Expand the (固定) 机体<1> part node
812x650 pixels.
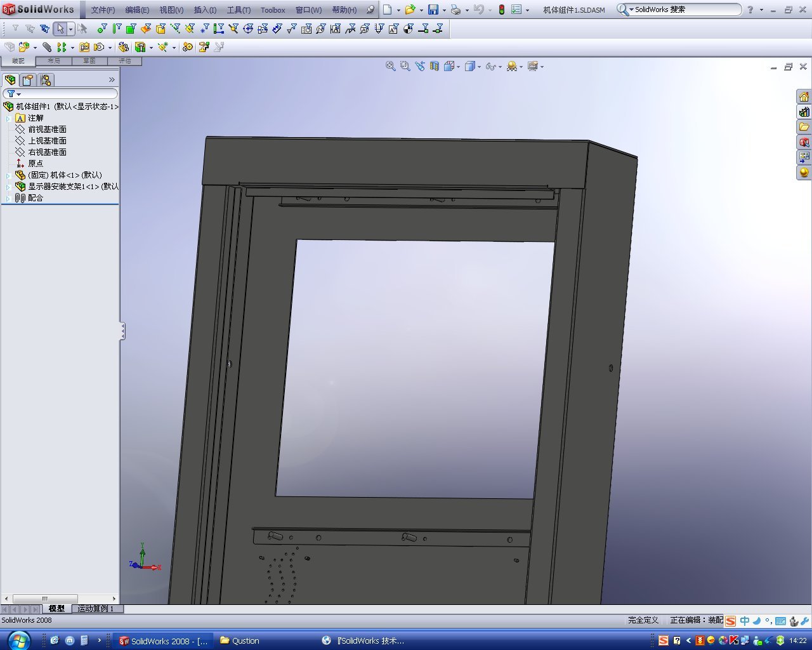(x=8, y=175)
